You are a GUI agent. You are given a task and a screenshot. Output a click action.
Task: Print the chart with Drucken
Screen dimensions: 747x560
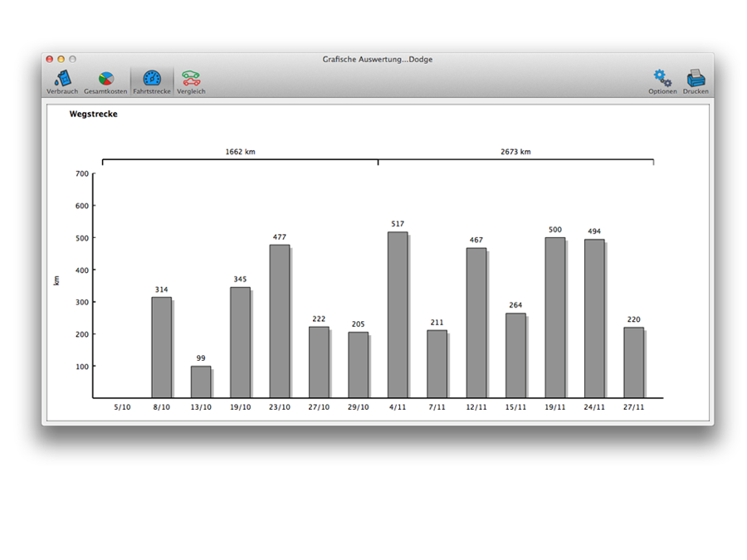pos(696,80)
